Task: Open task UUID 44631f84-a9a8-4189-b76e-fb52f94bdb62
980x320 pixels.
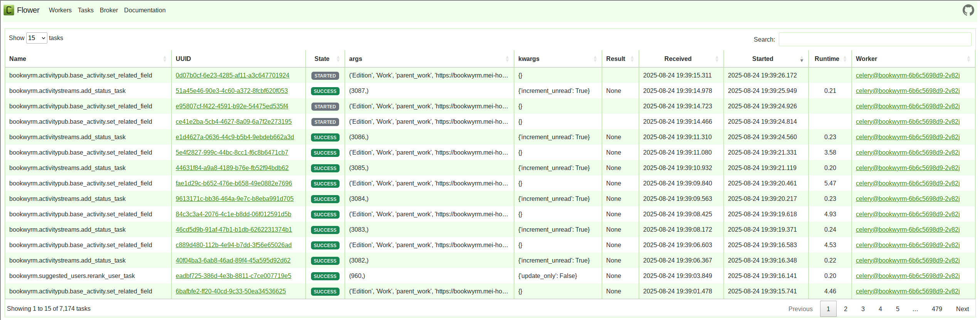Action: [232, 168]
